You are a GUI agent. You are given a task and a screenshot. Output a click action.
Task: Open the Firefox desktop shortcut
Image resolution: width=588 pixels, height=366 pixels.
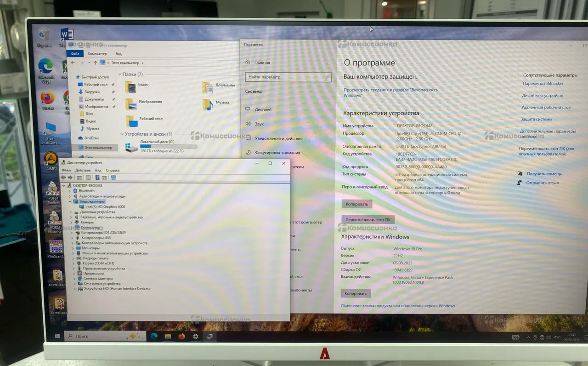(48, 100)
